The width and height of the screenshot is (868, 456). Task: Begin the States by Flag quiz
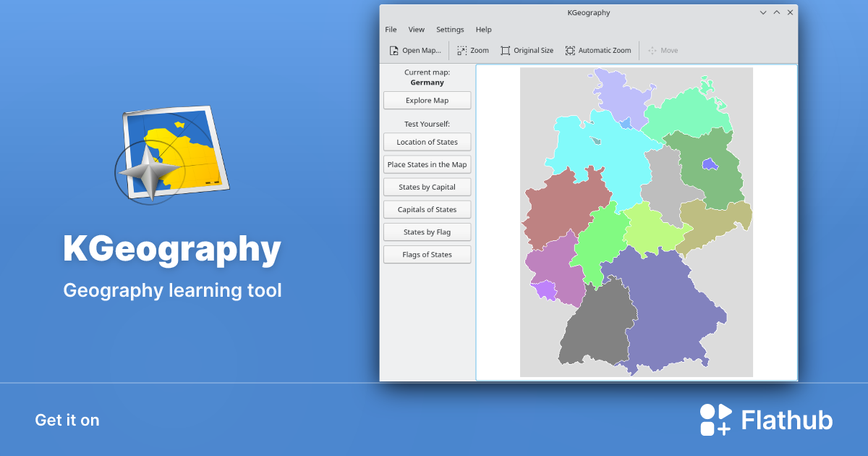[x=427, y=232]
